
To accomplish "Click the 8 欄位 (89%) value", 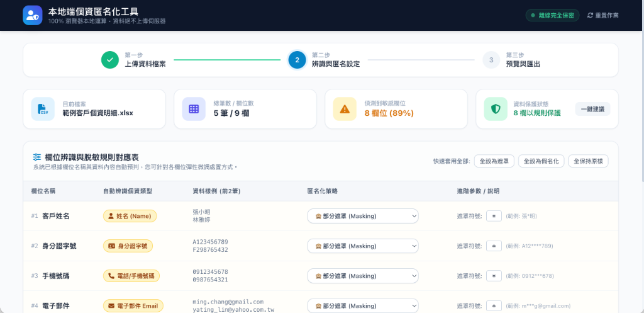I will pos(389,113).
